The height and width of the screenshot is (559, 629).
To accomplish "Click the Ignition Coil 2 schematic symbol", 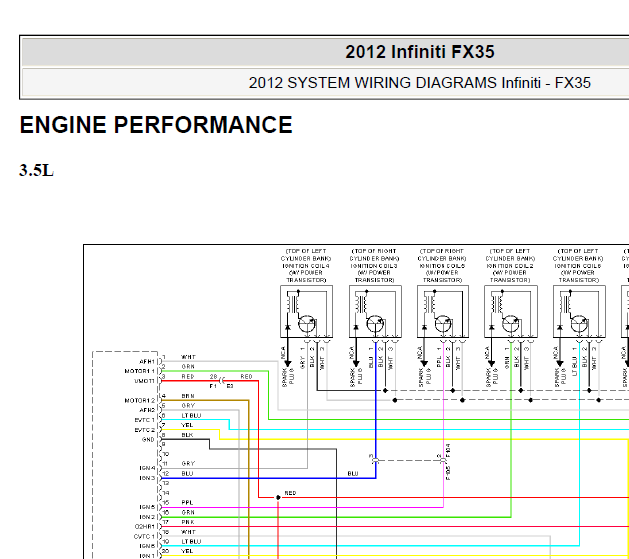I will 511,312.
